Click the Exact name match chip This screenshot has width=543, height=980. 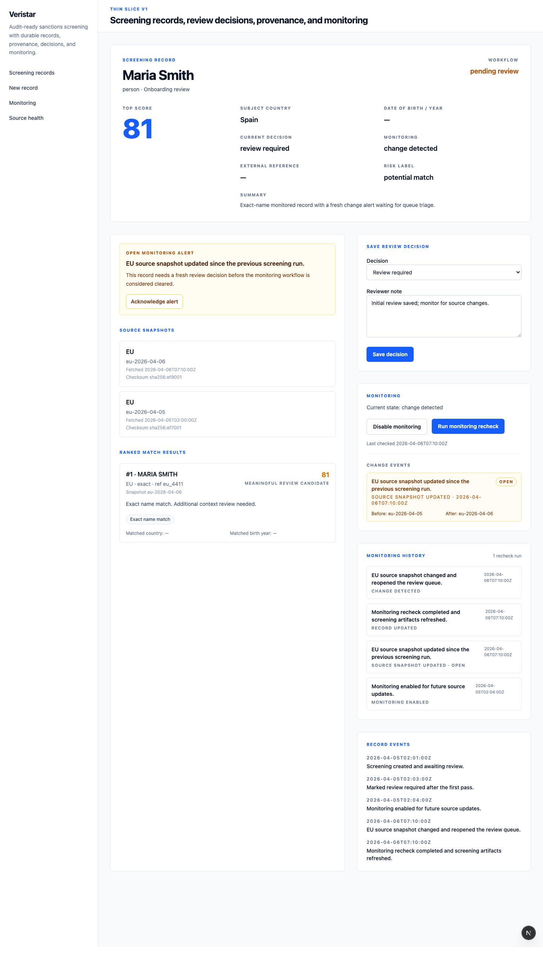coord(150,519)
